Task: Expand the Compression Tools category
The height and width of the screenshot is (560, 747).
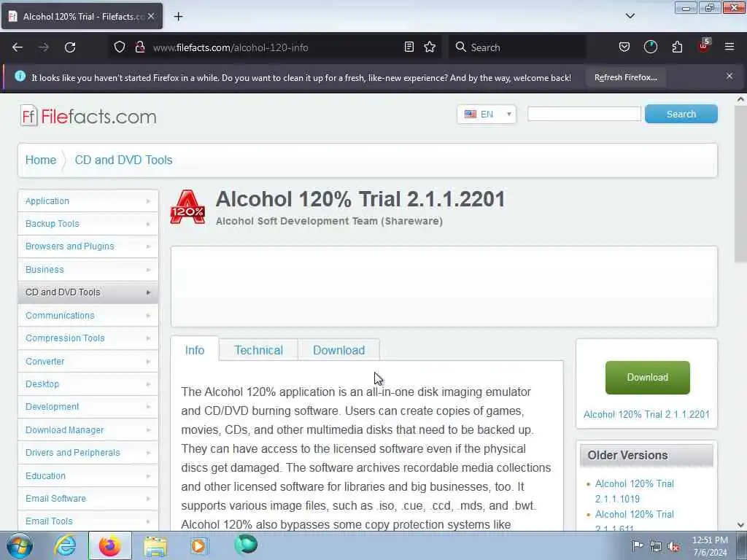Action: [x=88, y=338]
